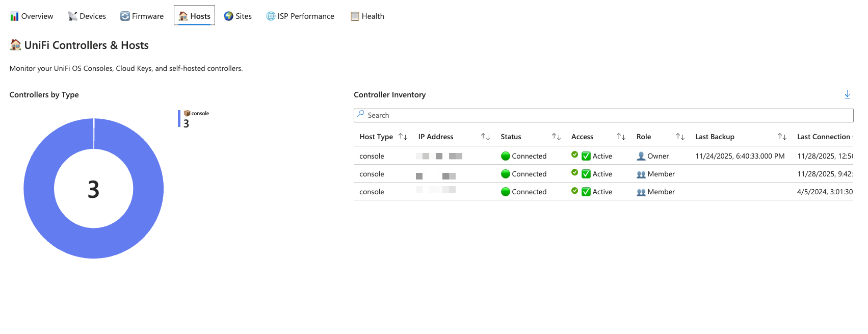Click the house icon beside UniFi Controllers heading
The height and width of the screenshot is (334, 868).
(x=16, y=45)
